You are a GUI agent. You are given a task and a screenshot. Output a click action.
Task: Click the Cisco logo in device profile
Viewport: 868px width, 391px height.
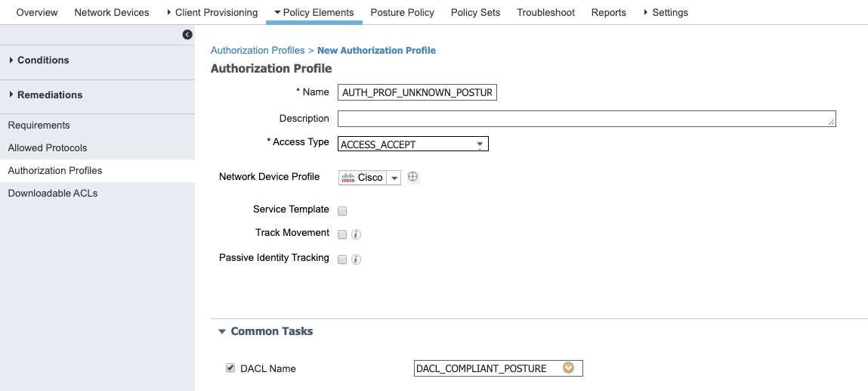(x=348, y=178)
